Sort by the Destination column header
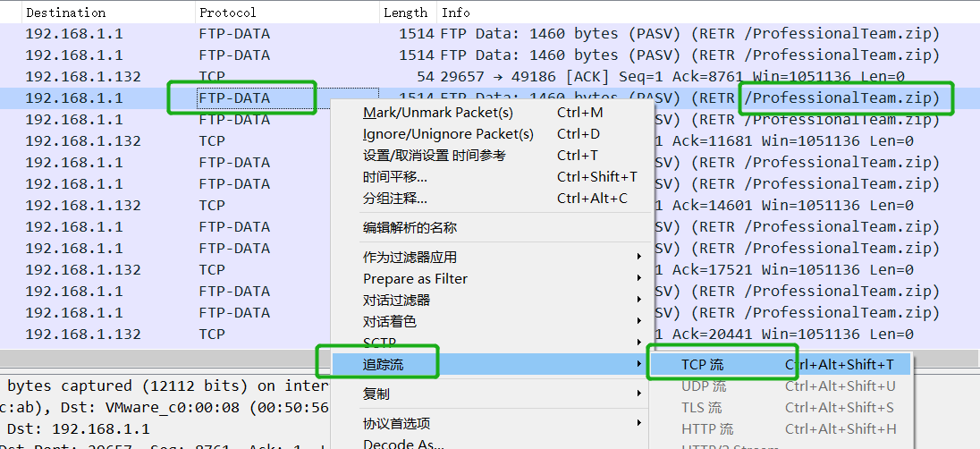The height and width of the screenshot is (449, 980). (x=108, y=13)
